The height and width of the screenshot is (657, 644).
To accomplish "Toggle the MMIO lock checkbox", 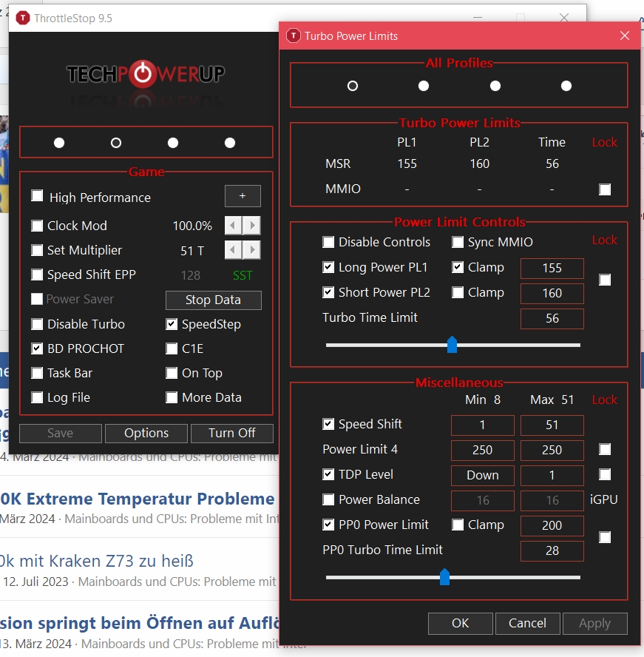I will pyautogui.click(x=605, y=189).
